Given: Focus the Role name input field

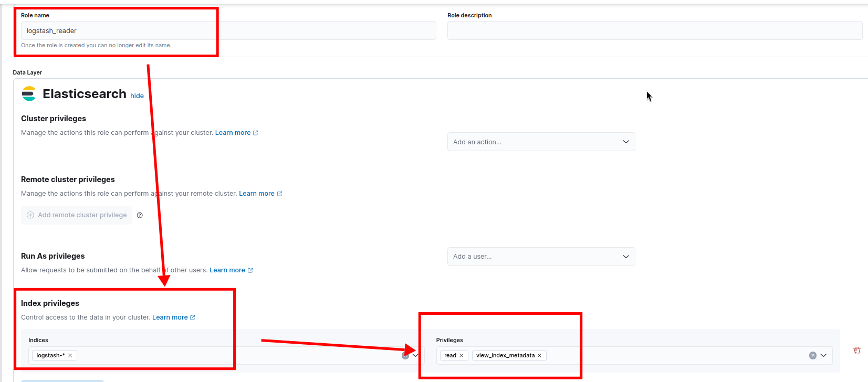Looking at the screenshot, I should (x=228, y=30).
